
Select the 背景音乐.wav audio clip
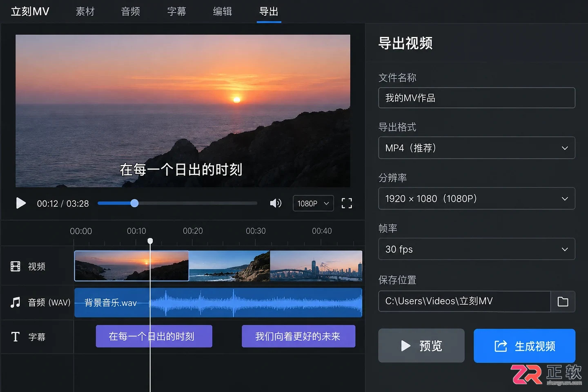tap(218, 303)
